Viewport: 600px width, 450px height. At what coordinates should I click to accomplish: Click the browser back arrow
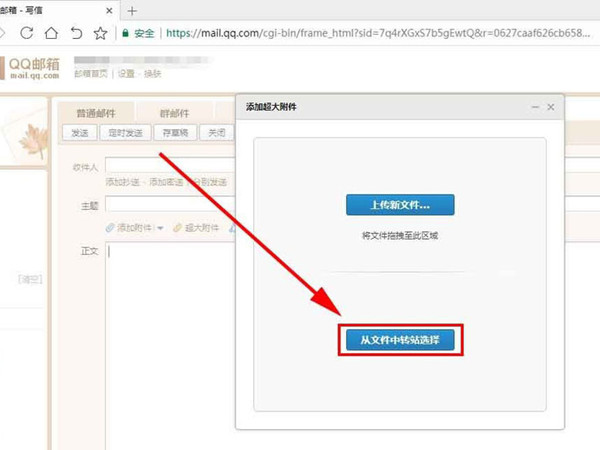(x=11, y=33)
